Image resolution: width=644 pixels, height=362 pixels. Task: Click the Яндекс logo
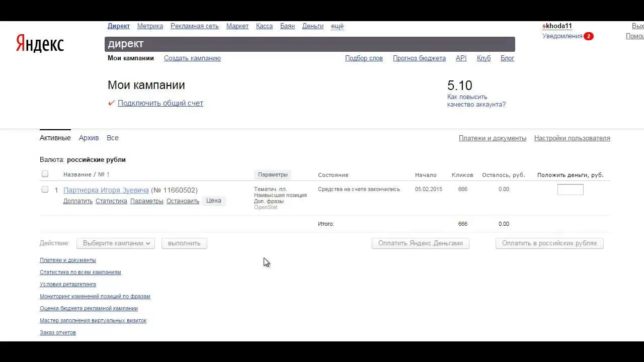[40, 44]
